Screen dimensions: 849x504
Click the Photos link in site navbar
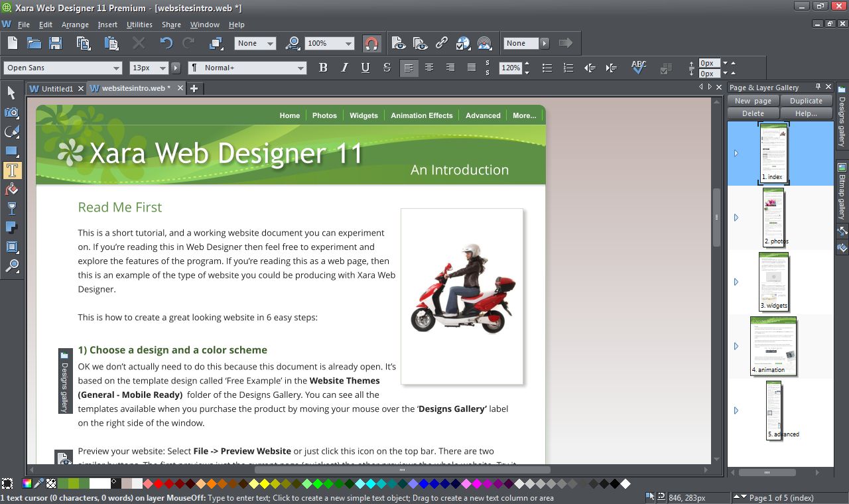pos(324,115)
